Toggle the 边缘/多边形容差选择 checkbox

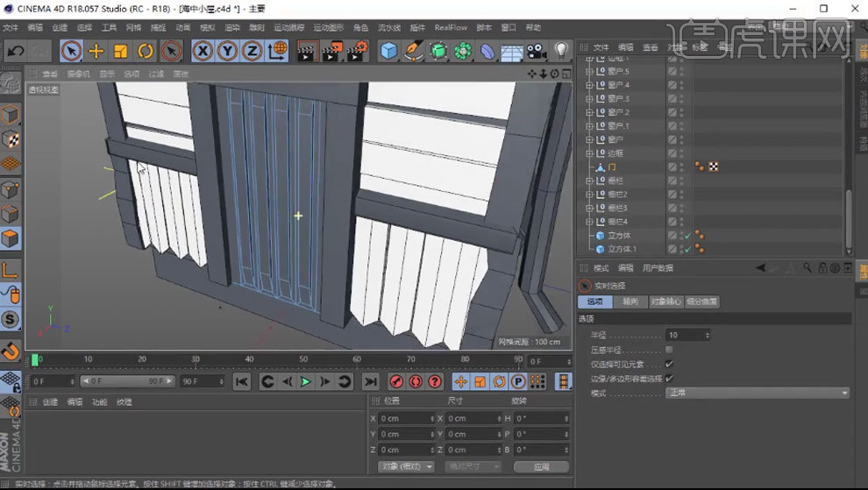[669, 379]
